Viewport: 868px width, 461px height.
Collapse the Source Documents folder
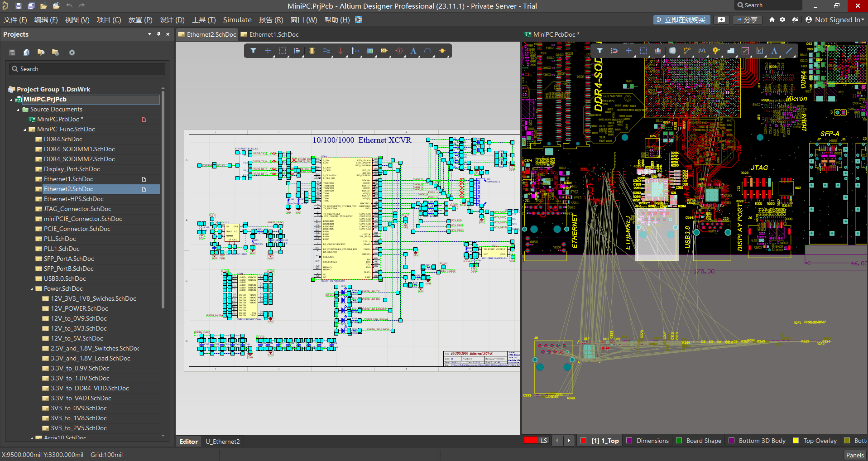click(18, 110)
